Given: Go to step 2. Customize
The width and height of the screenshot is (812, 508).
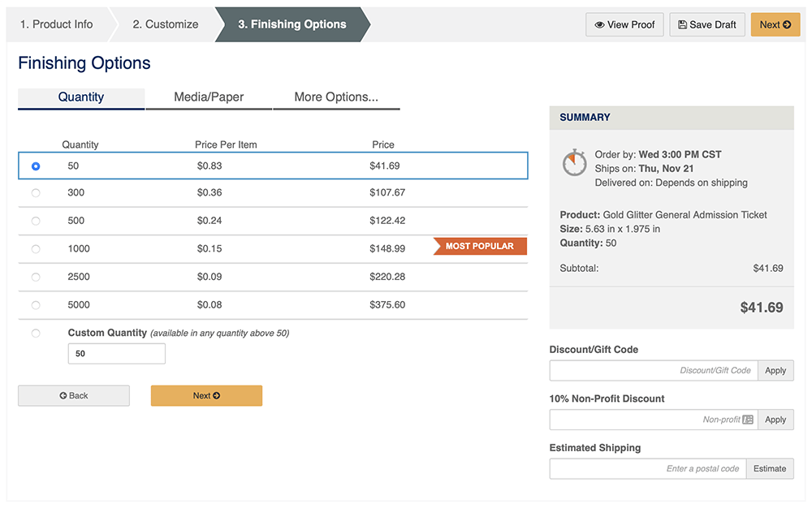Looking at the screenshot, I should pyautogui.click(x=165, y=24).
